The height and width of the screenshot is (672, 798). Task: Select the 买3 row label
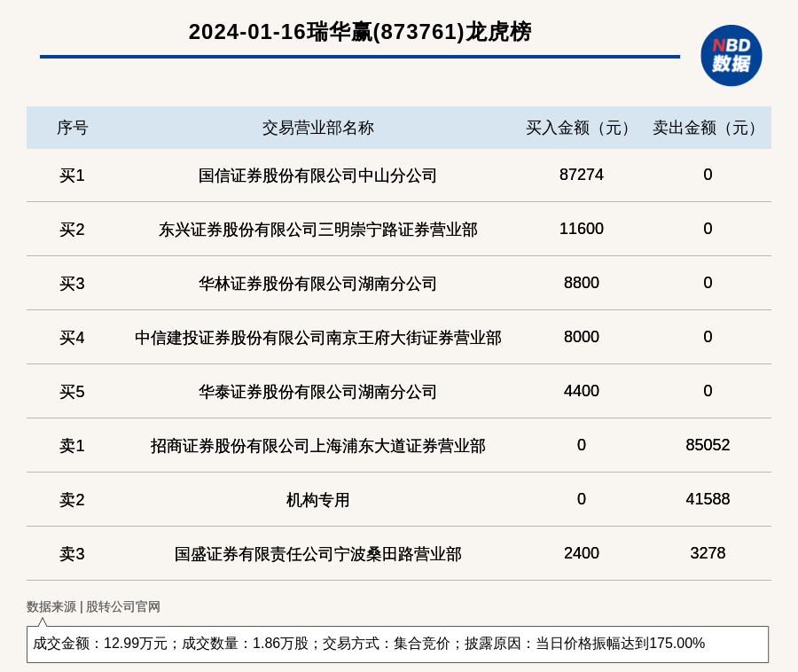click(x=73, y=284)
